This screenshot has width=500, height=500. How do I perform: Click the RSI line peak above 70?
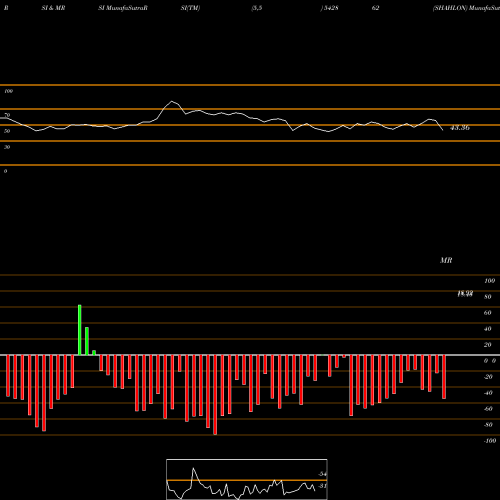click(x=172, y=101)
